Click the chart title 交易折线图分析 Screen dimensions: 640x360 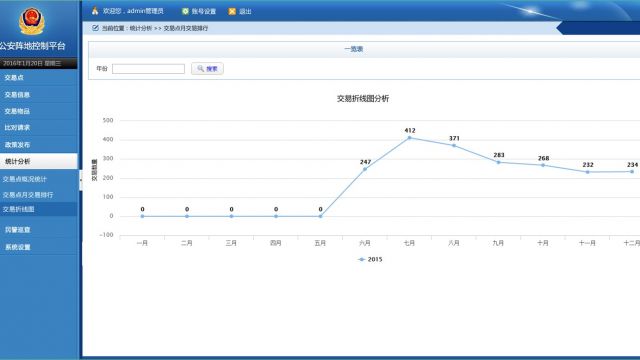tap(363, 98)
